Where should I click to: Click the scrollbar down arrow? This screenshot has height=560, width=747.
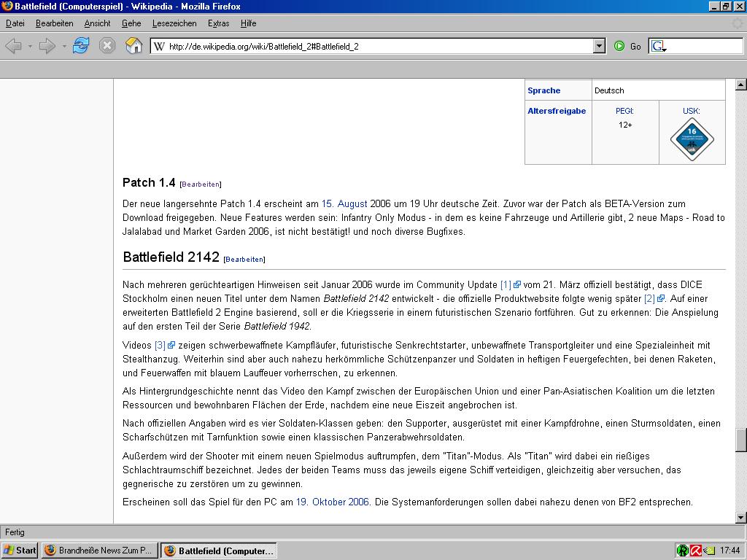tap(741, 518)
